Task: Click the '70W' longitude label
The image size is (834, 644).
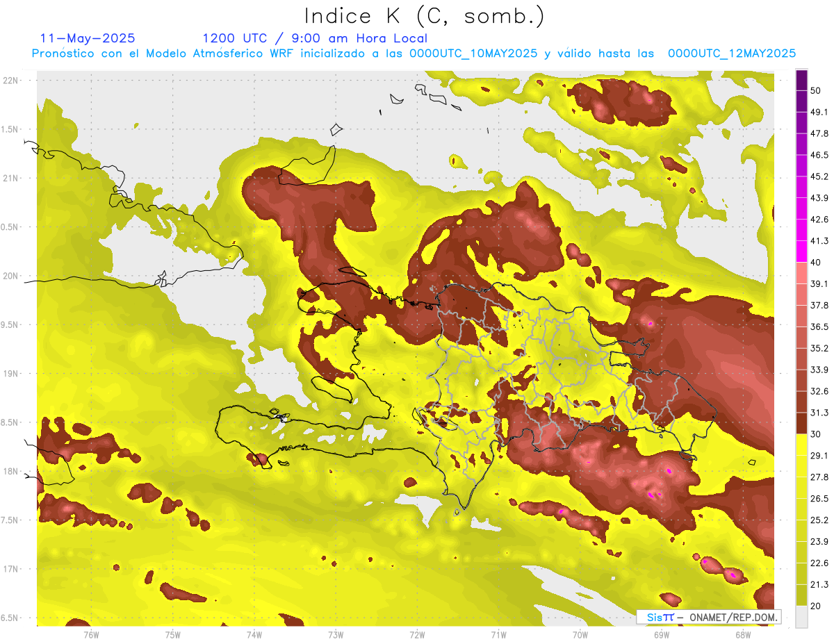Action: click(x=580, y=634)
